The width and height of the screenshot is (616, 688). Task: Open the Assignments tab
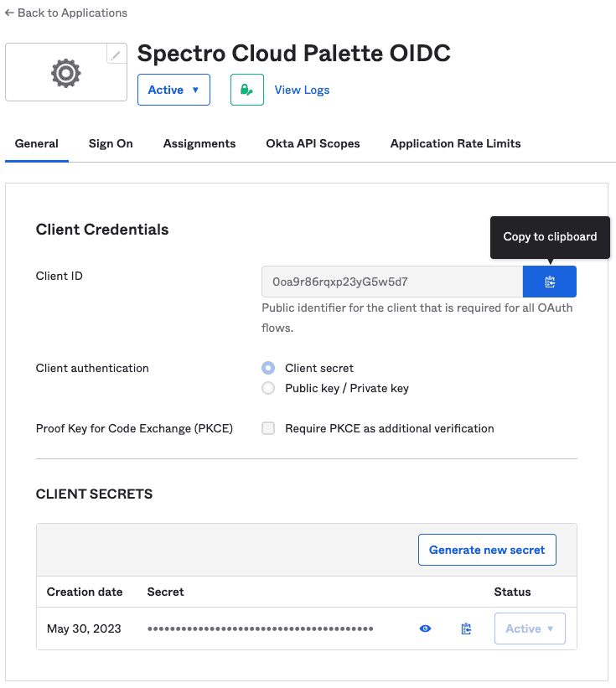[x=199, y=143]
